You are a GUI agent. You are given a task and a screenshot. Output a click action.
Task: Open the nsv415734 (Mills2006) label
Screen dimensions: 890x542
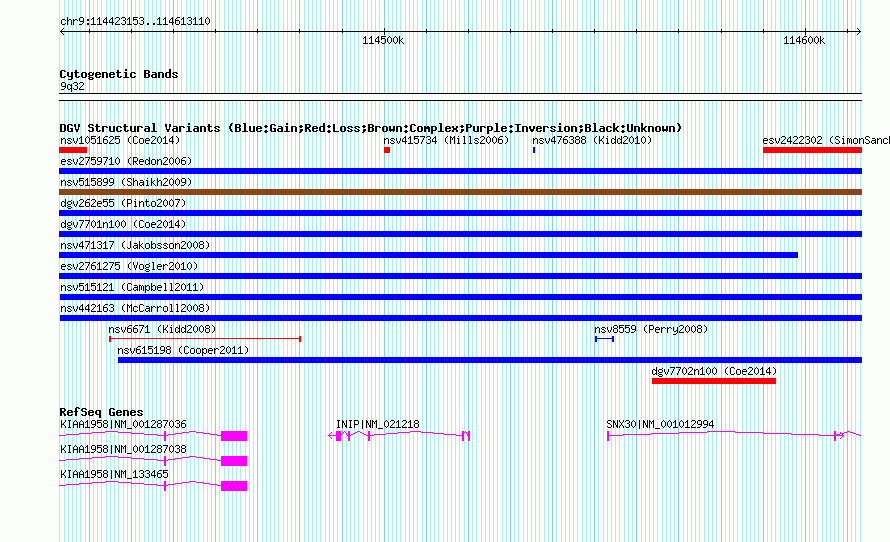tap(446, 140)
